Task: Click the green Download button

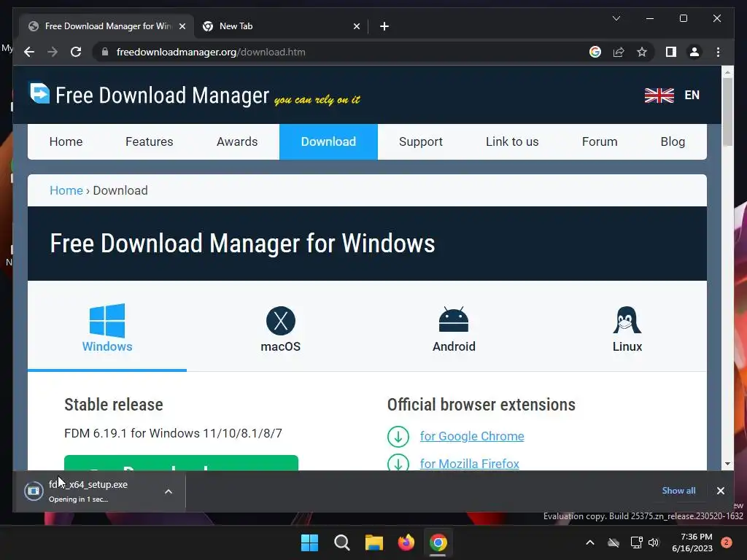Action: pos(181,463)
